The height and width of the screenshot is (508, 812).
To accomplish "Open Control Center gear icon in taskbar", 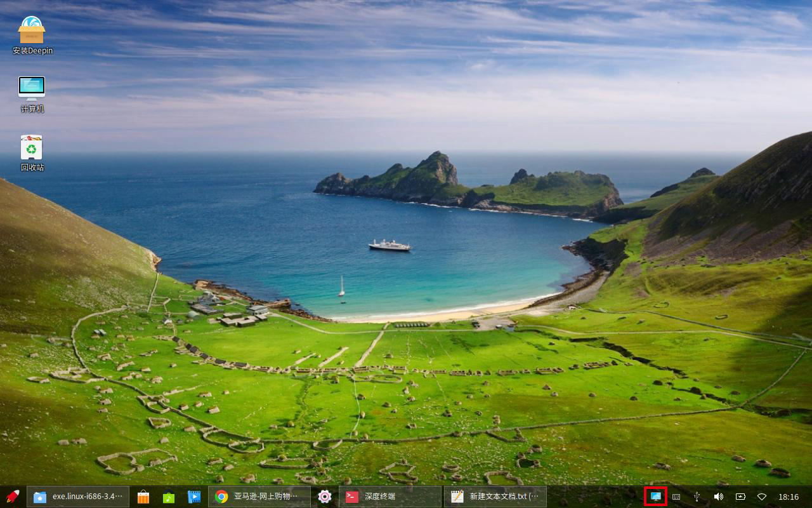I will point(325,497).
